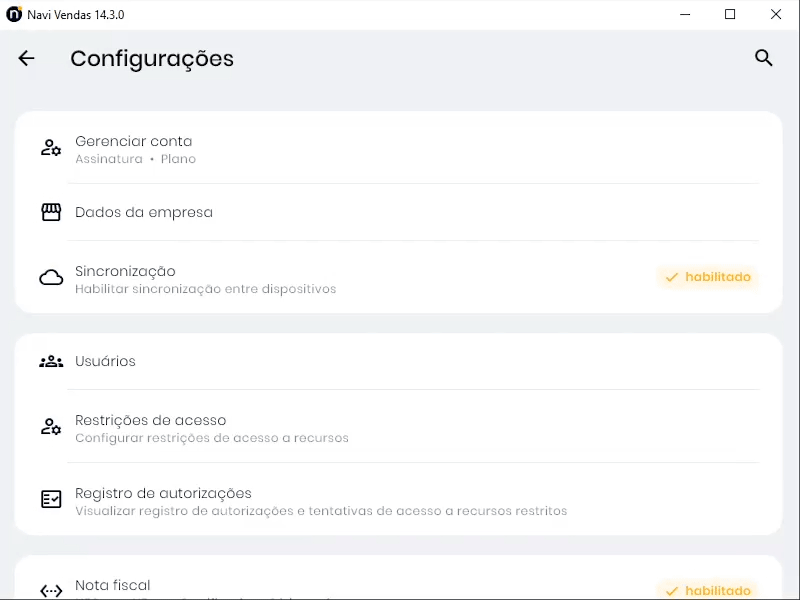Open the search magnifier icon
800x600 pixels.
[763, 58]
